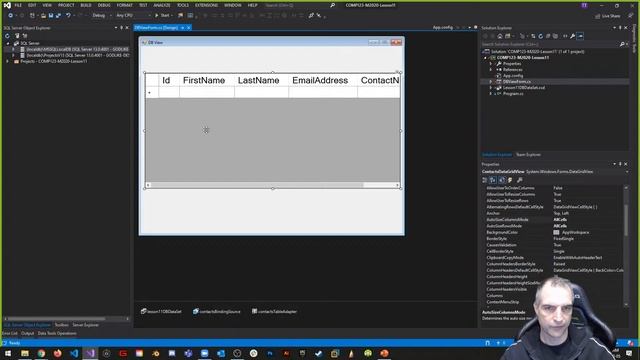The width and height of the screenshot is (640, 360).
Task: Open the Data Tools Operations tab
Action: (57, 333)
